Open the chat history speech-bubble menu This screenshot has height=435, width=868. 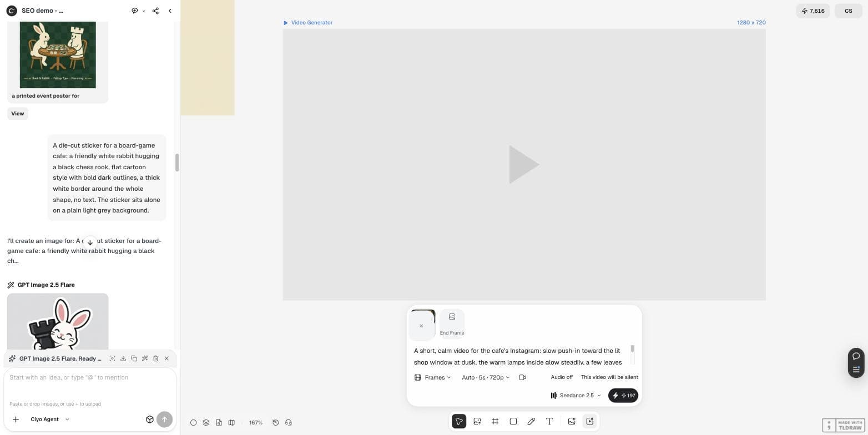point(138,11)
